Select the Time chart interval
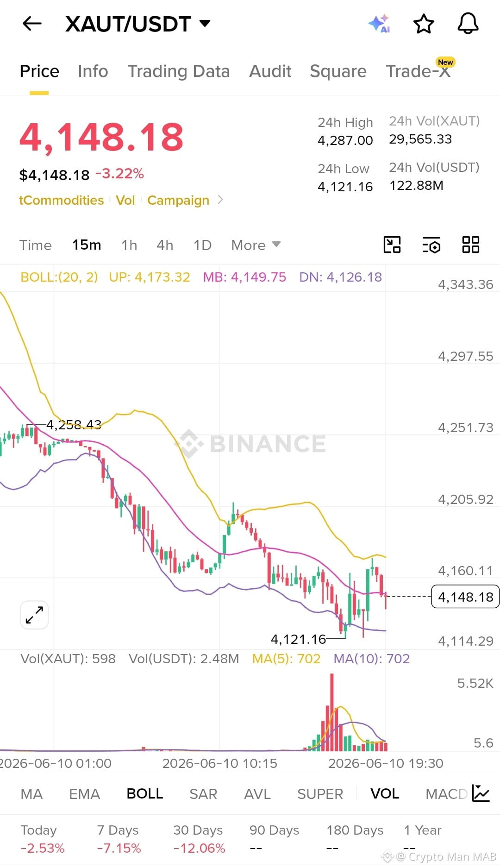The height and width of the screenshot is (868, 500). point(36,245)
